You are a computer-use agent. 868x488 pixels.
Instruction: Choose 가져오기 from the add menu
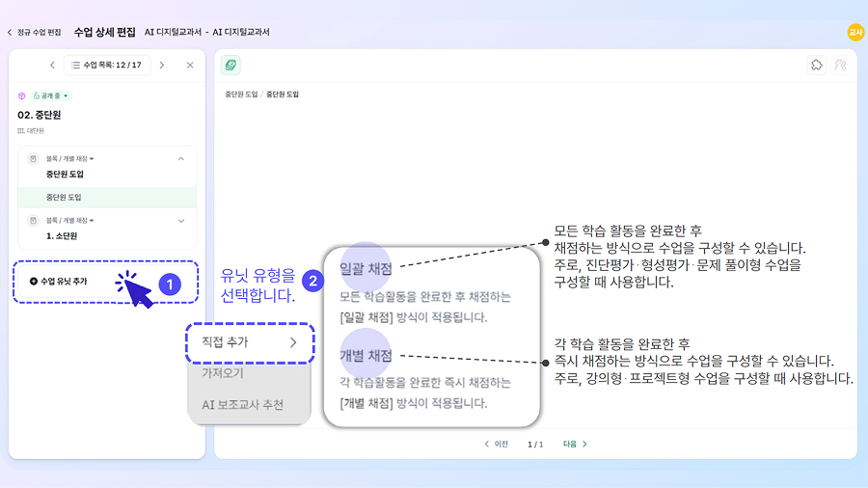coord(223,372)
